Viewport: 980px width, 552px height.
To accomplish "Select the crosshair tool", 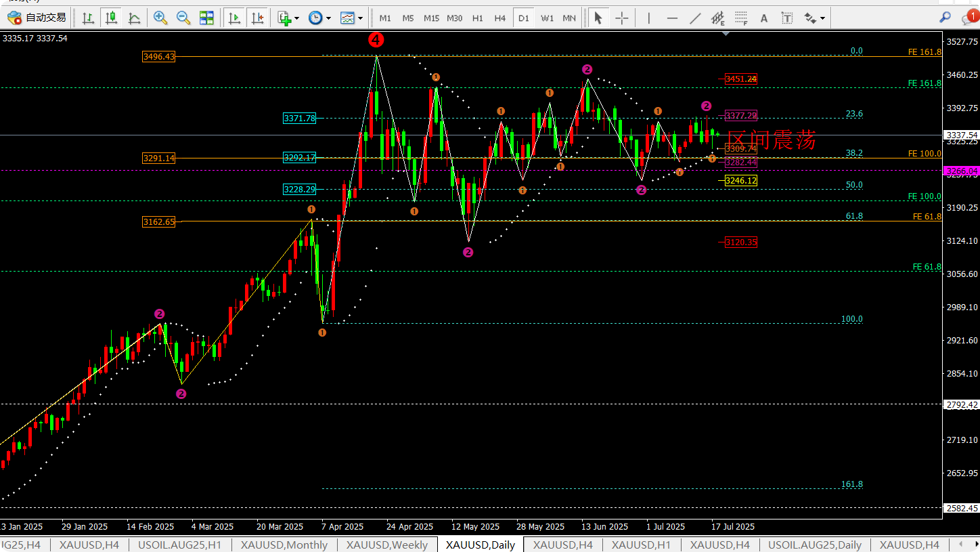I will click(x=621, y=18).
